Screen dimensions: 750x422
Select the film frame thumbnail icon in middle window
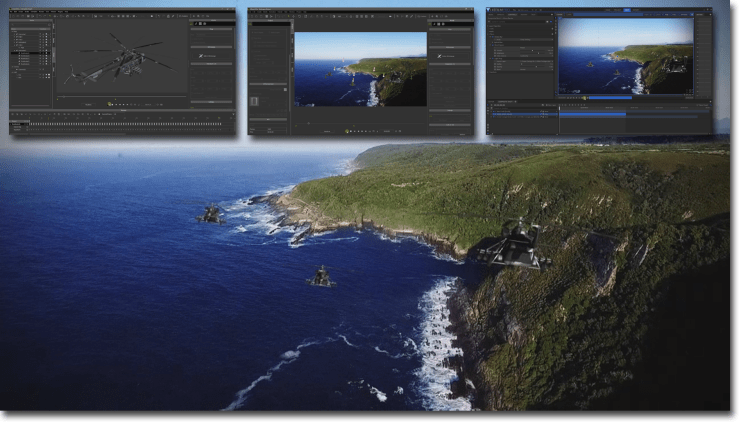(x=255, y=101)
